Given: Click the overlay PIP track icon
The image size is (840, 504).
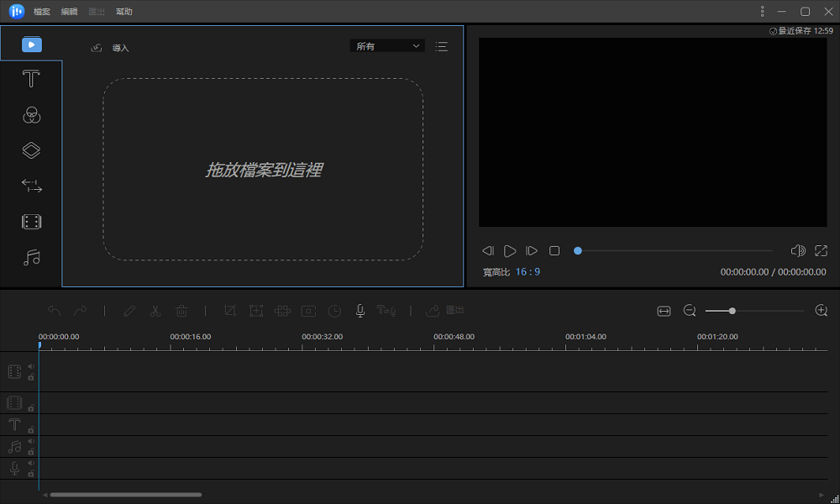Looking at the screenshot, I should pyautogui.click(x=14, y=402).
